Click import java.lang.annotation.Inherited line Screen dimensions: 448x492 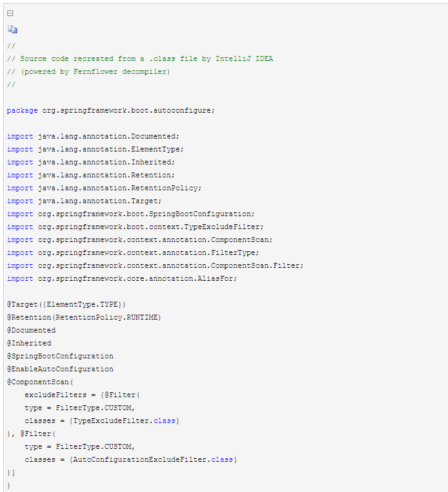point(91,162)
